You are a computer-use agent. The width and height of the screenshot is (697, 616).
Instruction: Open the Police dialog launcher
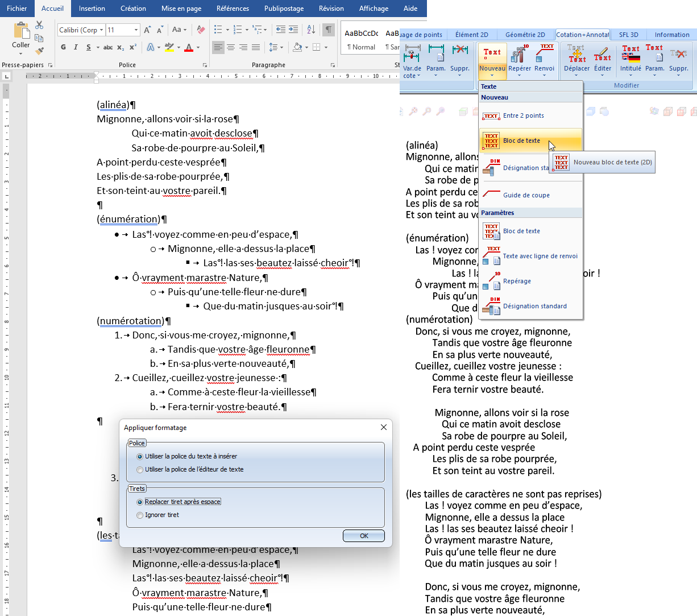click(205, 65)
